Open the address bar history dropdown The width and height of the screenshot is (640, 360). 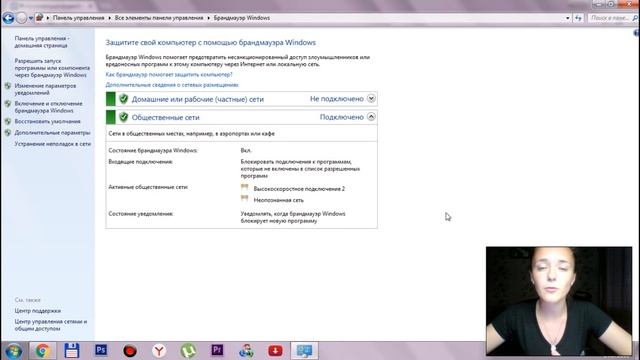pos(567,18)
